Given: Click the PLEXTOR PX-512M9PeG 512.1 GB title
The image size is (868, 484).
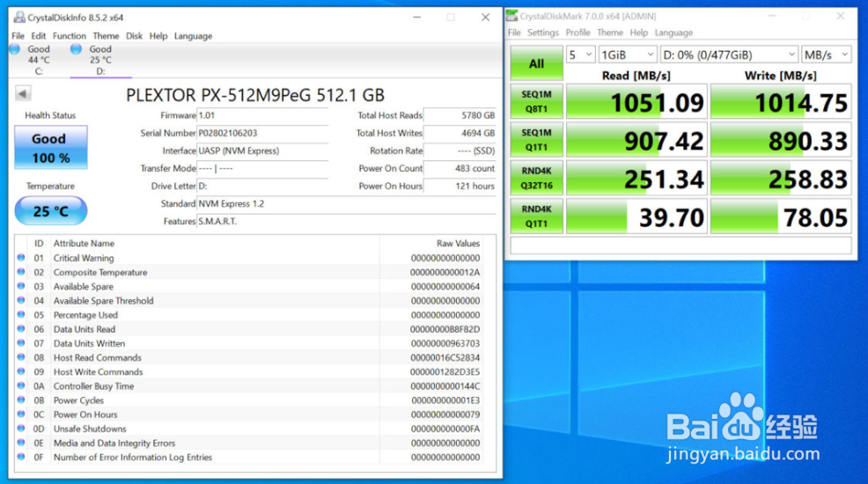Looking at the screenshot, I should (255, 95).
